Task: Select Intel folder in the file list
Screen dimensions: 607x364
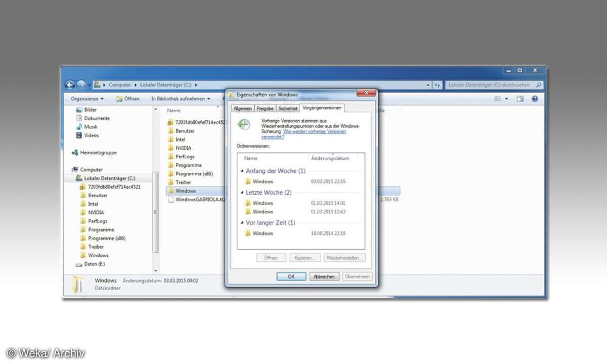Action: click(177, 140)
